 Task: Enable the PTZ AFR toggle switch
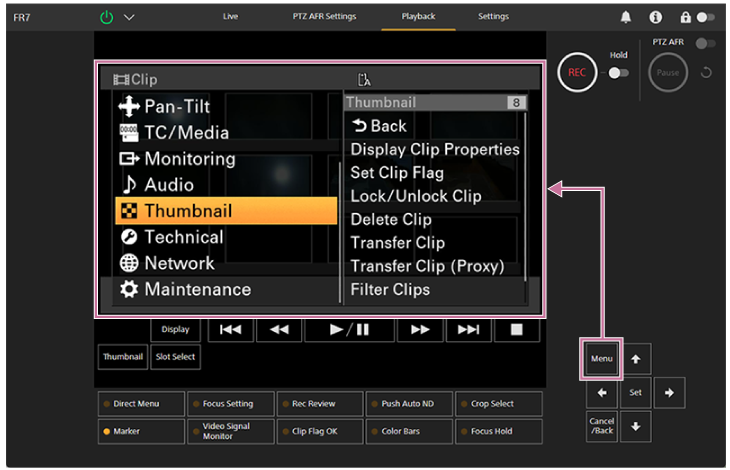[x=706, y=43]
